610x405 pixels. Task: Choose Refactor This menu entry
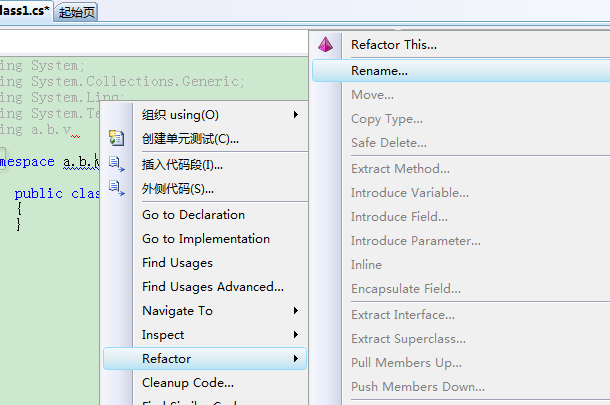pyautogui.click(x=394, y=45)
